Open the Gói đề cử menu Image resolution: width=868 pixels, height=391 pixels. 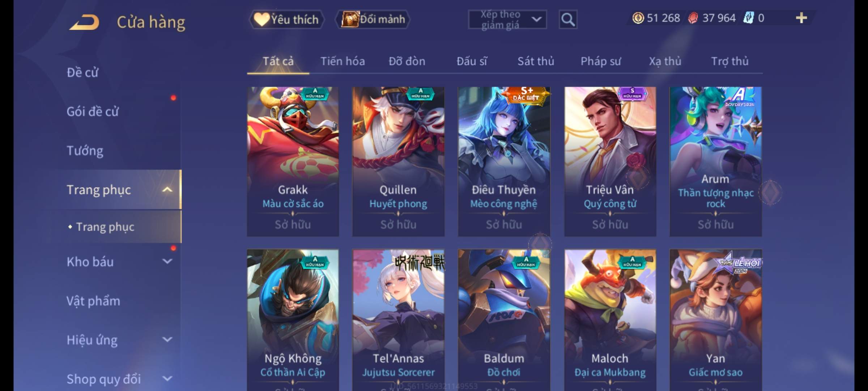click(x=93, y=112)
